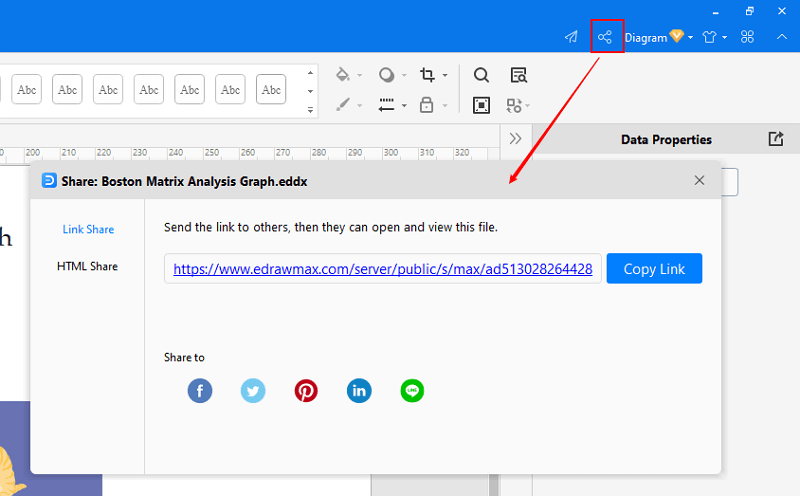Expand the shadow dropdown arrow
The height and width of the screenshot is (496, 800).
[404, 76]
